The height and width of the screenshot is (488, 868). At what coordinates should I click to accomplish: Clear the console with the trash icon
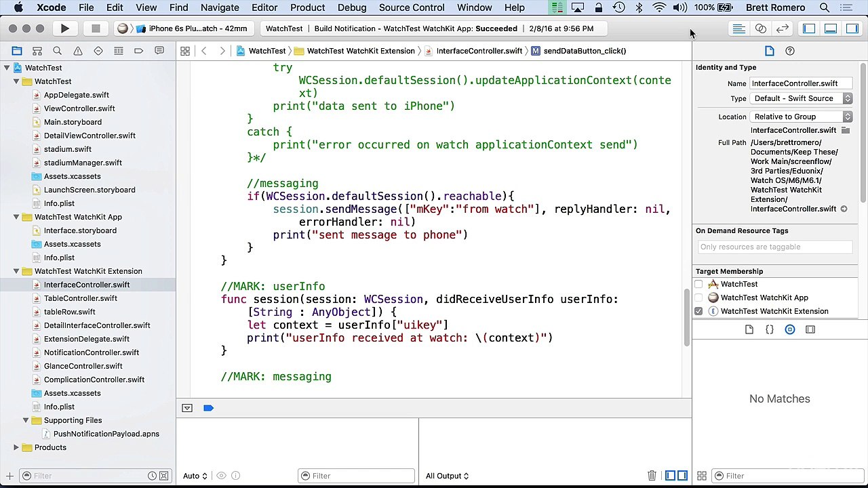click(652, 476)
